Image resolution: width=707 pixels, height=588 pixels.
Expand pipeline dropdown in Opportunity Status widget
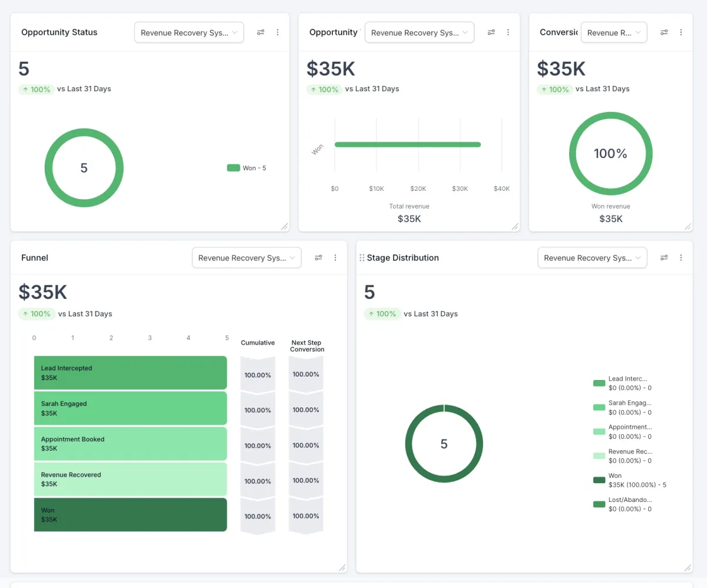click(x=189, y=32)
